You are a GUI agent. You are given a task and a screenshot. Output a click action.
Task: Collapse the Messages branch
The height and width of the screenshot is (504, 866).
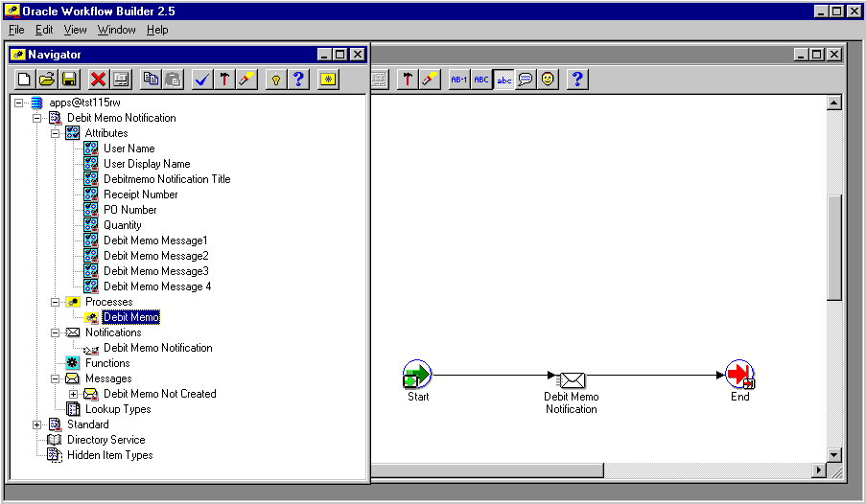tap(56, 378)
